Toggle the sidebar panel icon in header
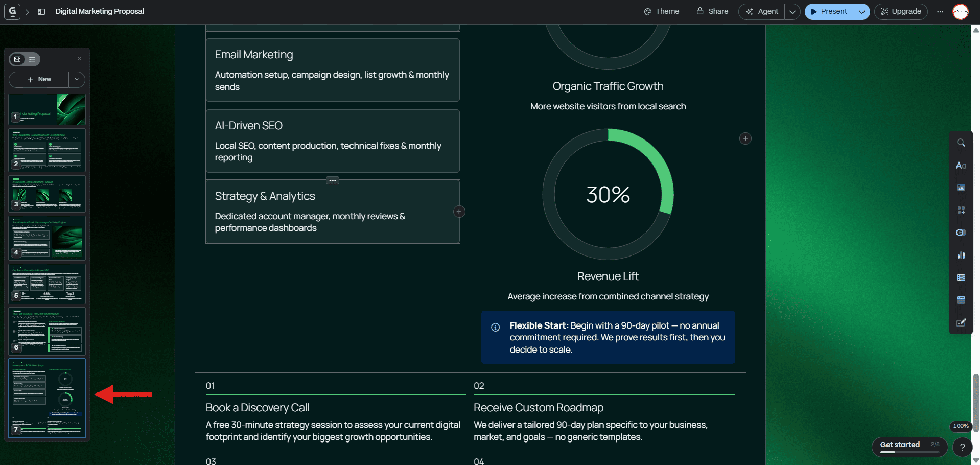 (x=41, y=11)
